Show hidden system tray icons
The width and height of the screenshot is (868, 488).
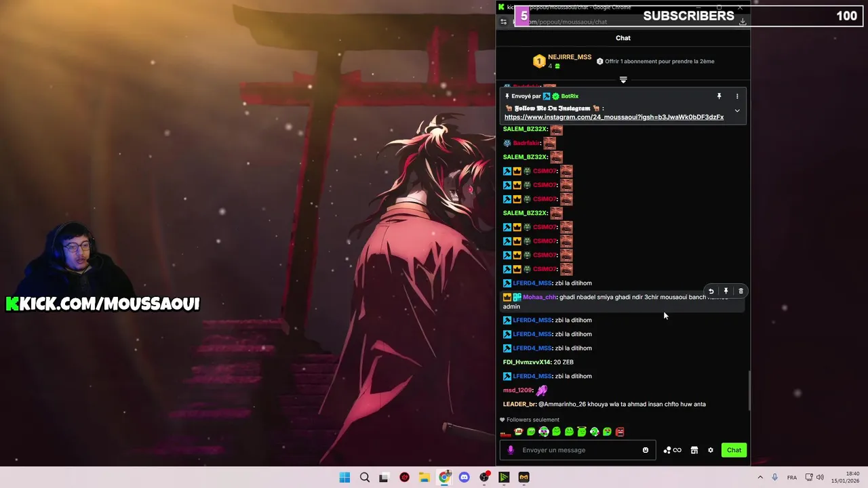click(x=760, y=477)
